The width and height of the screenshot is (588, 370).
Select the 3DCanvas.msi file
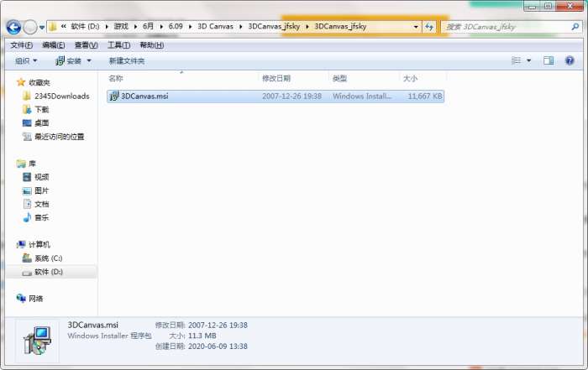coord(276,96)
